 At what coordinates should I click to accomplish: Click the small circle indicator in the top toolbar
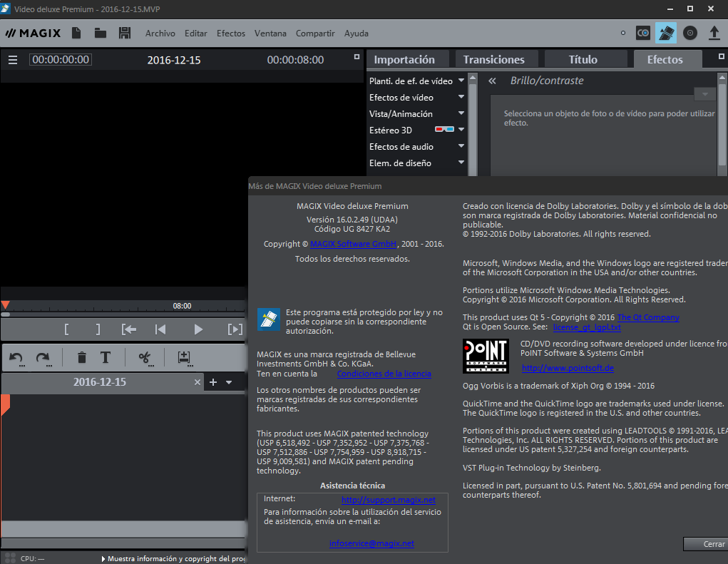coord(623,33)
